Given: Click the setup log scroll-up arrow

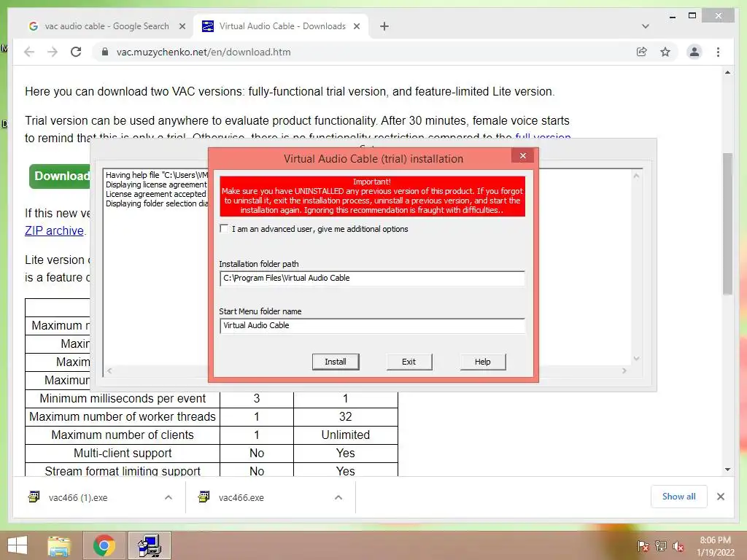Looking at the screenshot, I should [x=636, y=175].
